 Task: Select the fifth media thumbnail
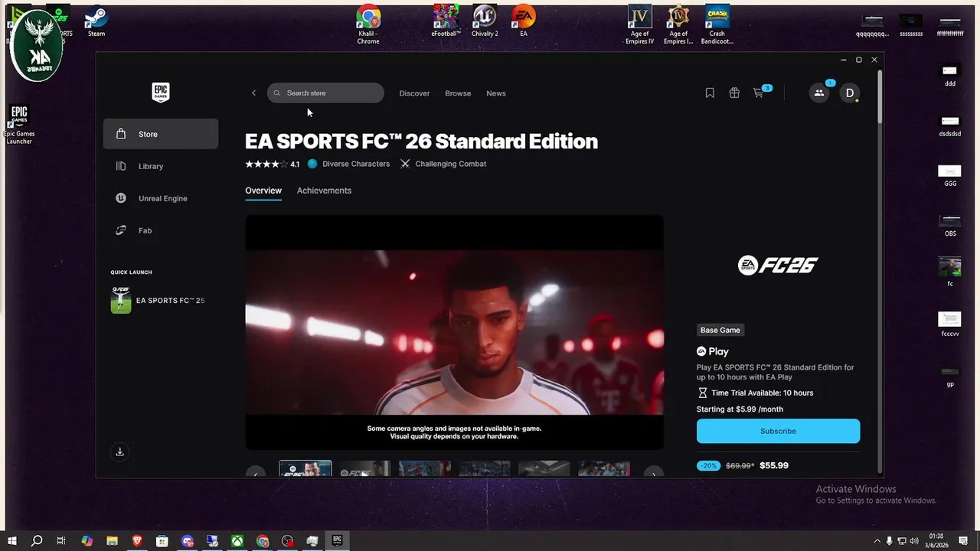point(544,468)
